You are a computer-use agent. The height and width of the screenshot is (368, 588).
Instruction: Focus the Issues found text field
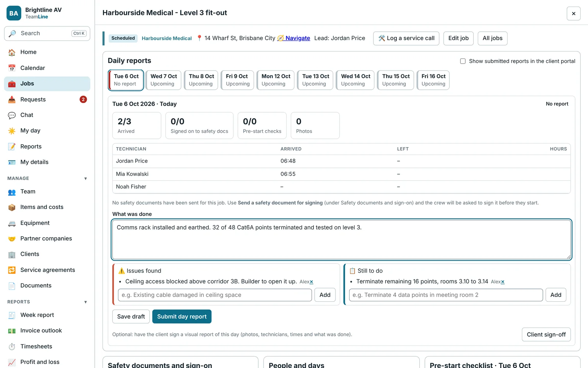[x=215, y=295]
